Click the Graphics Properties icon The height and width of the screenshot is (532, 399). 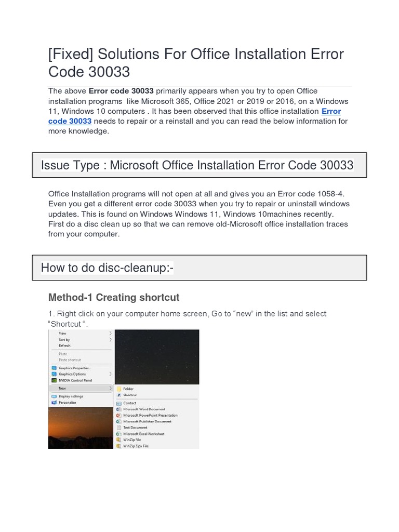(x=54, y=368)
